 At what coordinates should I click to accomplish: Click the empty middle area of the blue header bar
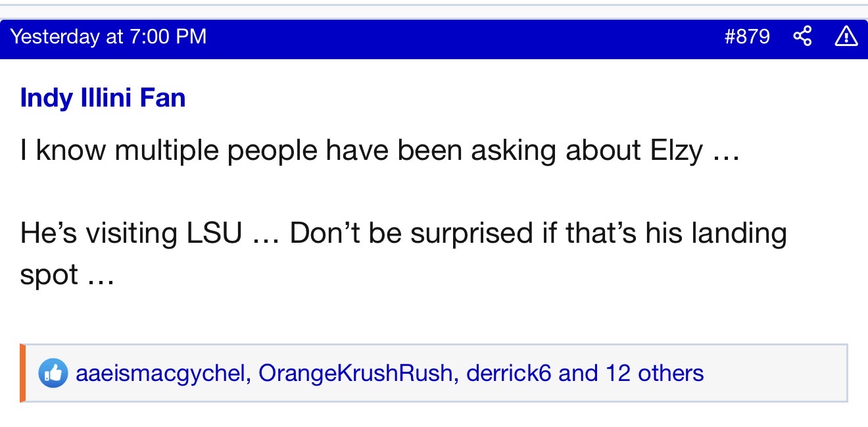point(460,37)
